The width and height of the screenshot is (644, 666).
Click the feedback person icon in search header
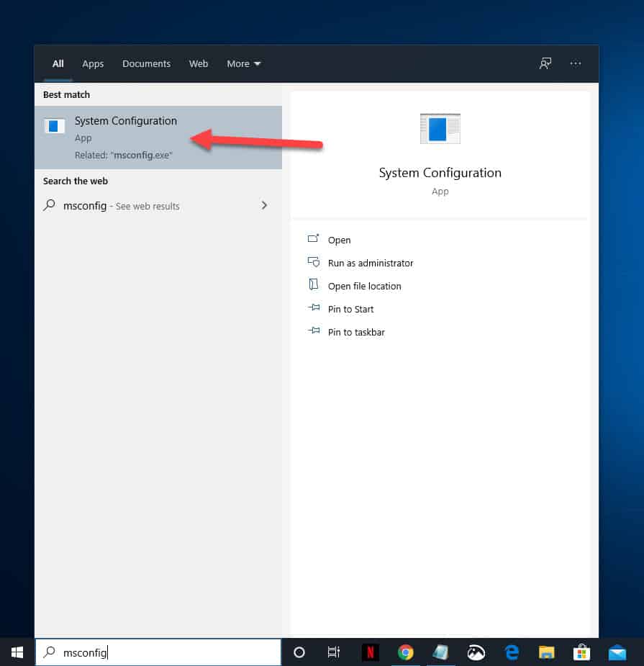click(545, 63)
